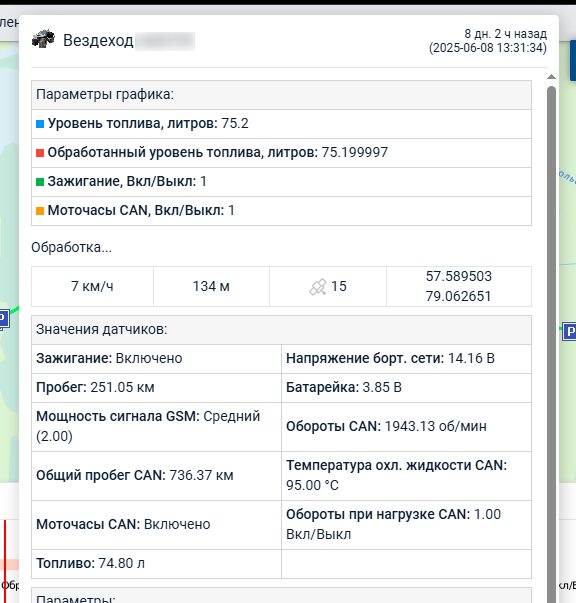Click the Параметры графика header
The width and height of the screenshot is (576, 603).
coord(281,95)
